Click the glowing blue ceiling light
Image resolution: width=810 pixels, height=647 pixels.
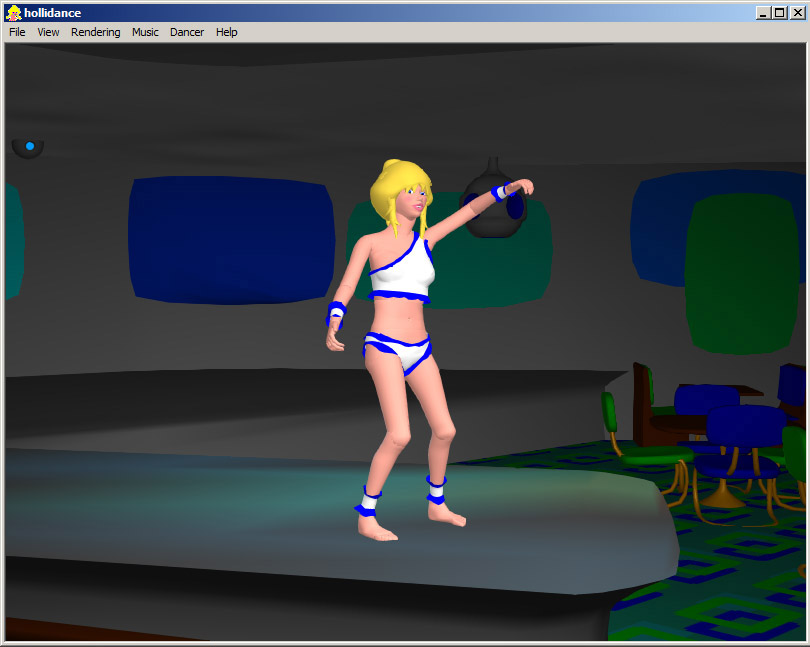[x=29, y=147]
